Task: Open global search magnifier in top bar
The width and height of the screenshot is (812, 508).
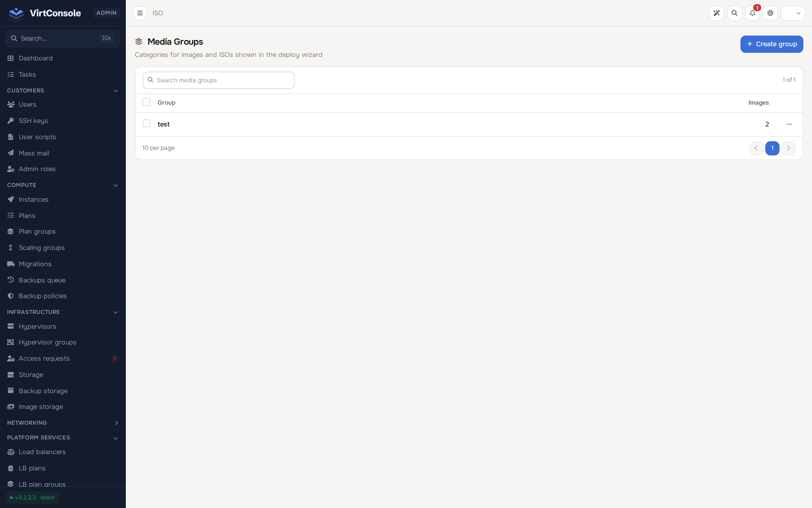Action: click(735, 13)
